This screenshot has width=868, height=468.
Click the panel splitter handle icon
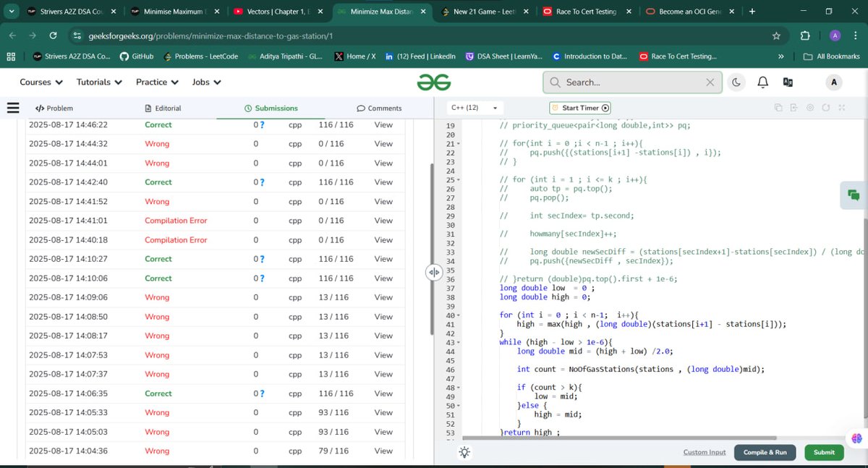(433, 272)
